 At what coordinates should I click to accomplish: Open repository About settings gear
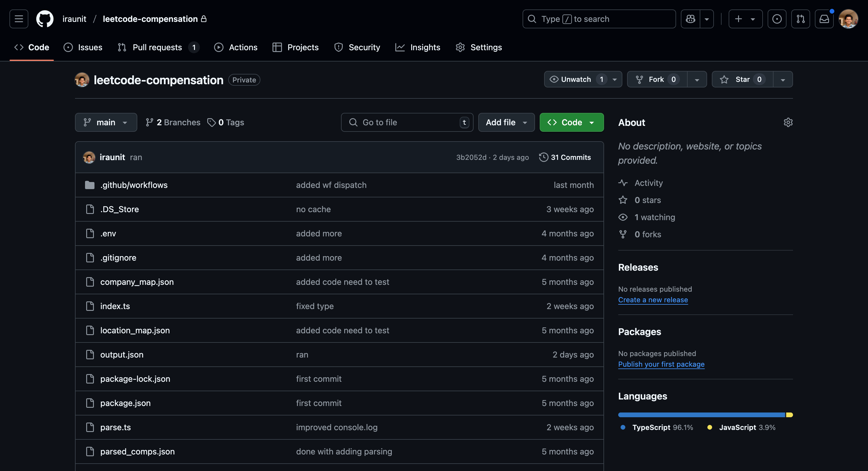[x=788, y=122]
